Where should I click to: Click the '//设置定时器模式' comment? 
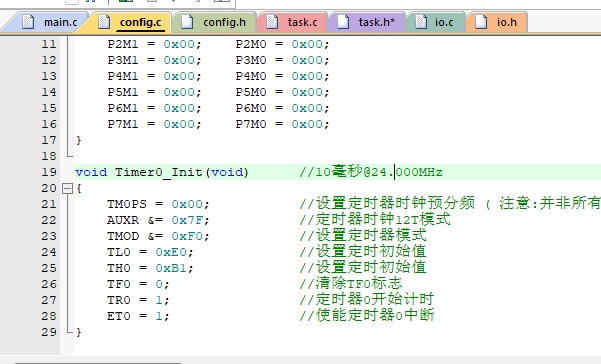tap(363, 236)
